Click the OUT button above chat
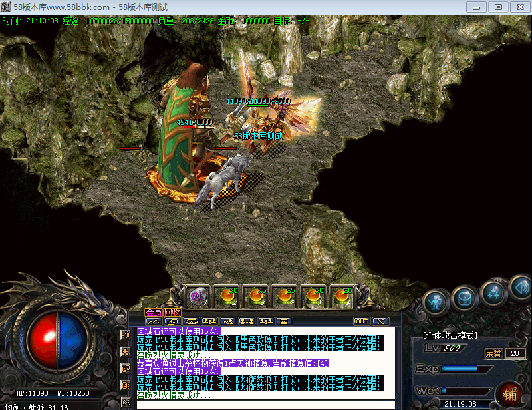This screenshot has height=410, width=532. 362,321
